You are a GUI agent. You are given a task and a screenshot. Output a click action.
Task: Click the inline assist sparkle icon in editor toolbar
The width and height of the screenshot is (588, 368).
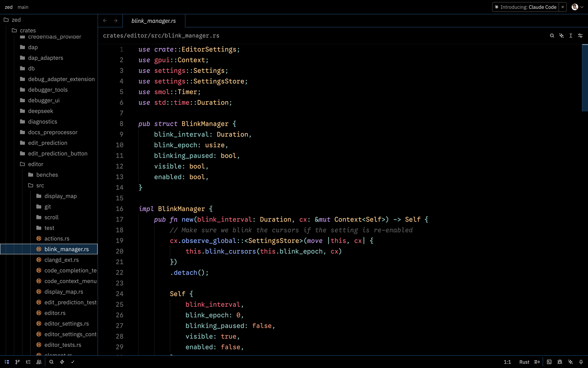[561, 36]
